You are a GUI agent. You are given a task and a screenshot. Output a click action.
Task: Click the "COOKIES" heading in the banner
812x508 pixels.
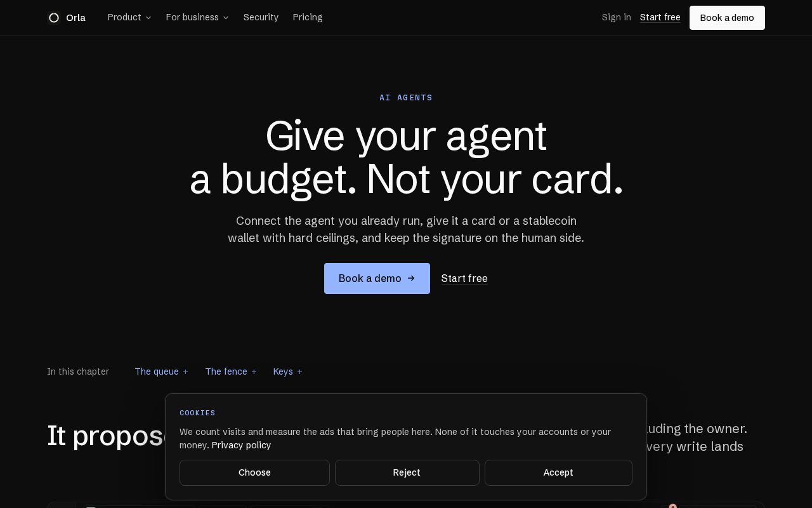197,413
